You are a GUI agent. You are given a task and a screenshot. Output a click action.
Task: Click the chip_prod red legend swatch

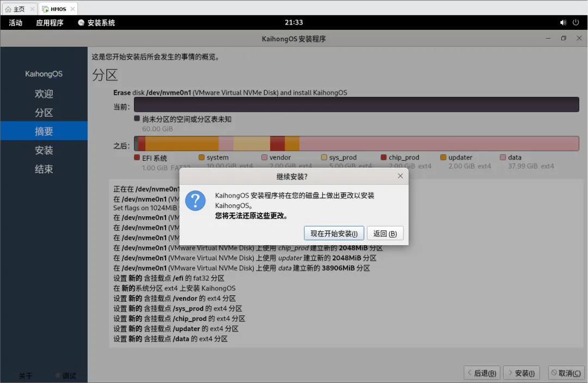(384, 157)
